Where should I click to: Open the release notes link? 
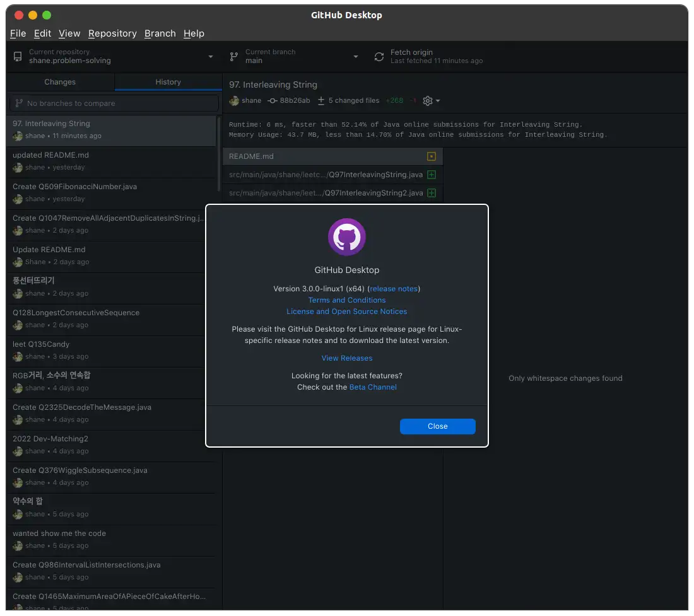394,289
